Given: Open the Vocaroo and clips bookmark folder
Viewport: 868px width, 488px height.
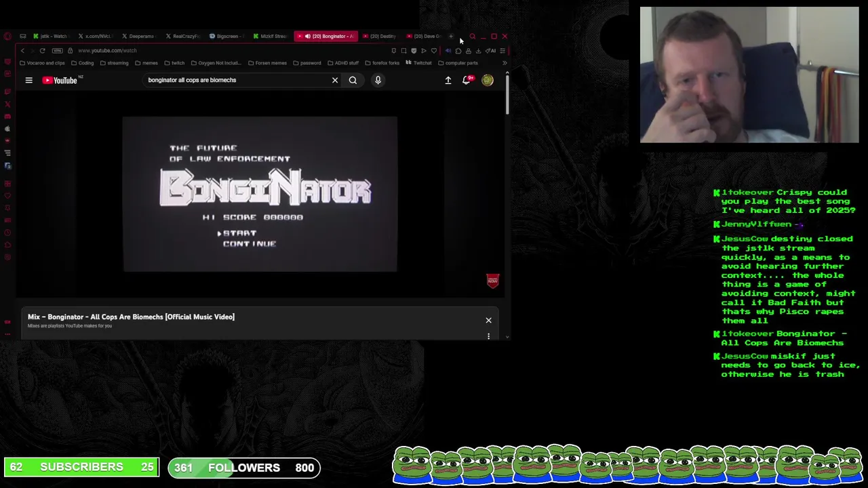Looking at the screenshot, I should pyautogui.click(x=42, y=63).
